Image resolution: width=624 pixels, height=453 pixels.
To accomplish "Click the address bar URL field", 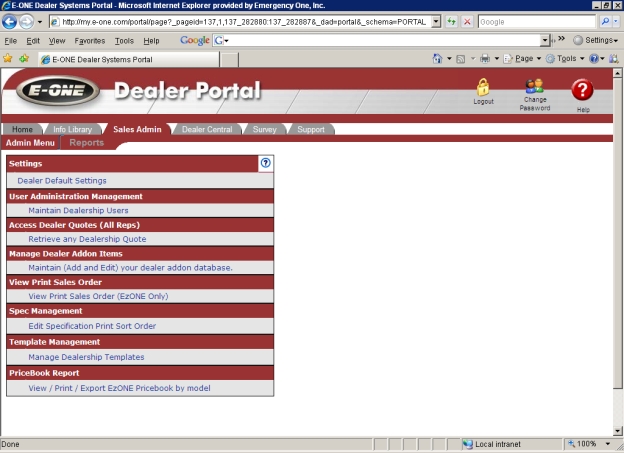I will coord(244,21).
